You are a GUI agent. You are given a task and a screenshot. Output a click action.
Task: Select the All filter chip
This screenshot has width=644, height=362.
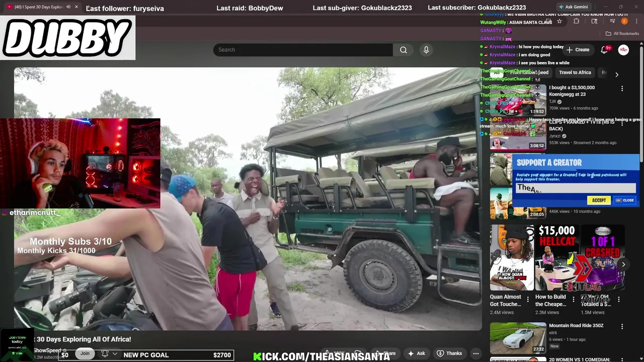click(x=497, y=72)
